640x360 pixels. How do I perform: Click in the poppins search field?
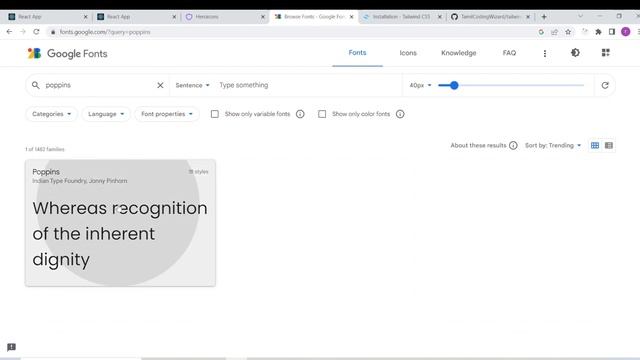[98, 85]
